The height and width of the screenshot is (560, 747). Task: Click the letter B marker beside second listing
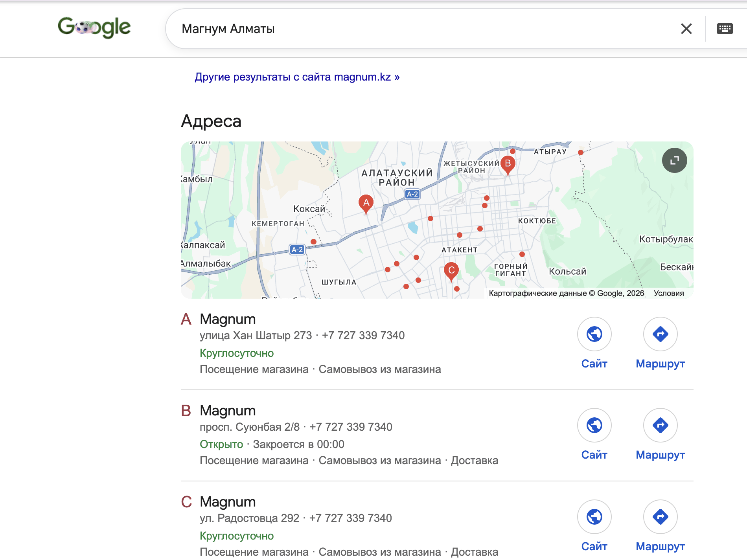point(186,411)
